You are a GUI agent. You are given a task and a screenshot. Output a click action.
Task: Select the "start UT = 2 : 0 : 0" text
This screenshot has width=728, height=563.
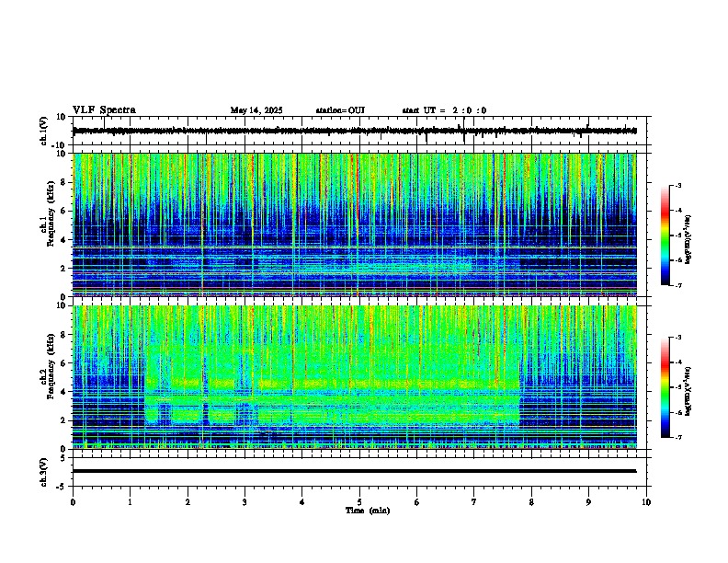pyautogui.click(x=444, y=110)
